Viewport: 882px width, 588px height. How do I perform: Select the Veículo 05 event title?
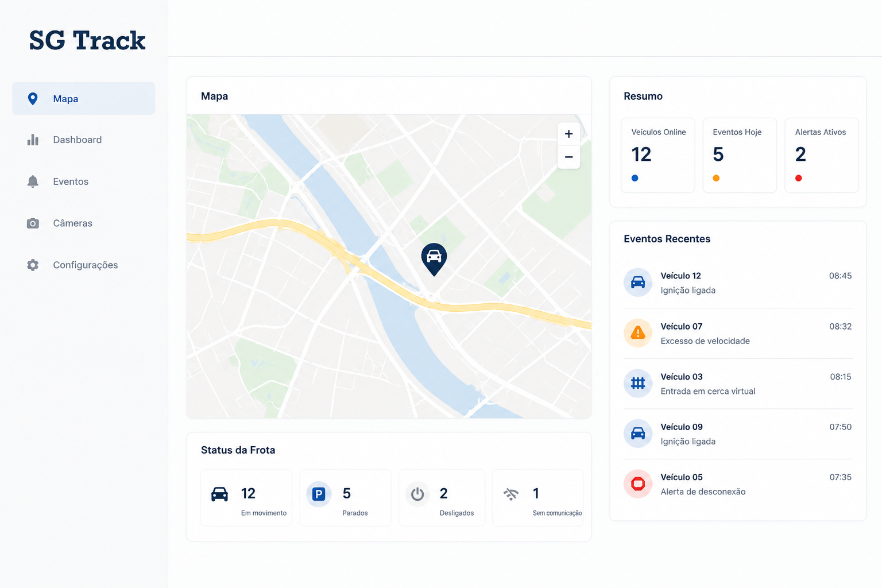click(x=682, y=477)
